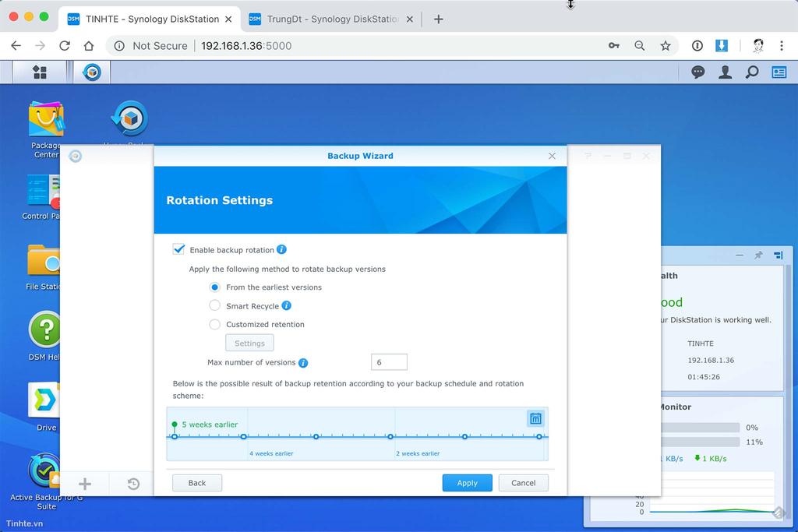Screen dimensions: 798x532
Task: Show info tooltip for Smart Recycle
Action: [x=287, y=305]
